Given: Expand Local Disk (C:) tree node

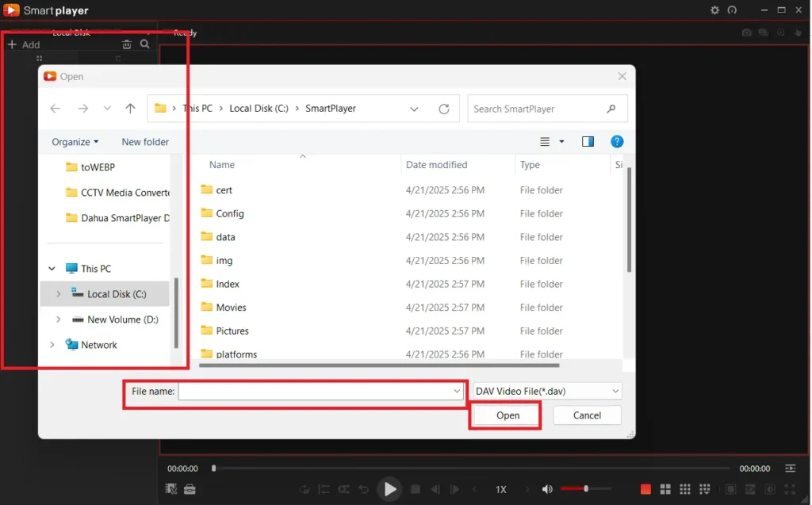Looking at the screenshot, I should [58, 293].
